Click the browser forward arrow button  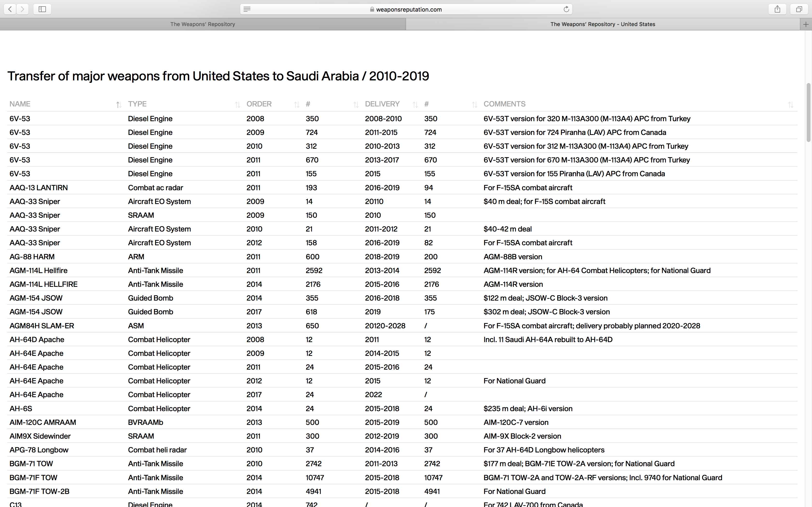22,9
